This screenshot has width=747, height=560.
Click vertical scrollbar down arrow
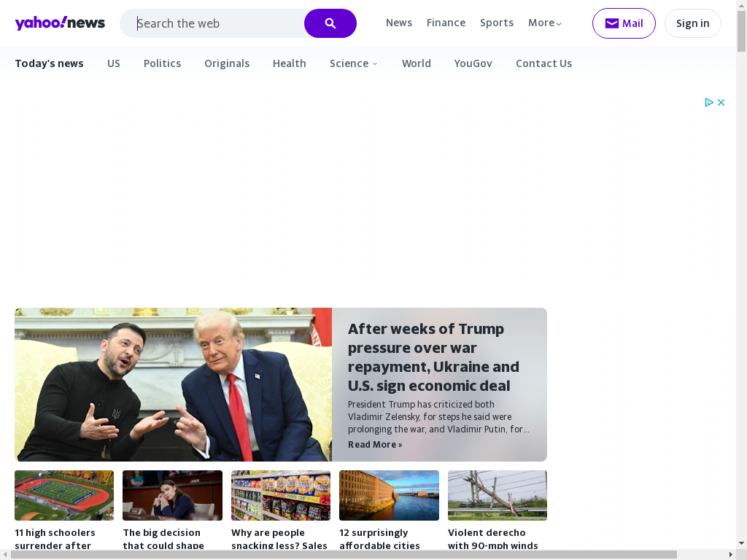[741, 544]
